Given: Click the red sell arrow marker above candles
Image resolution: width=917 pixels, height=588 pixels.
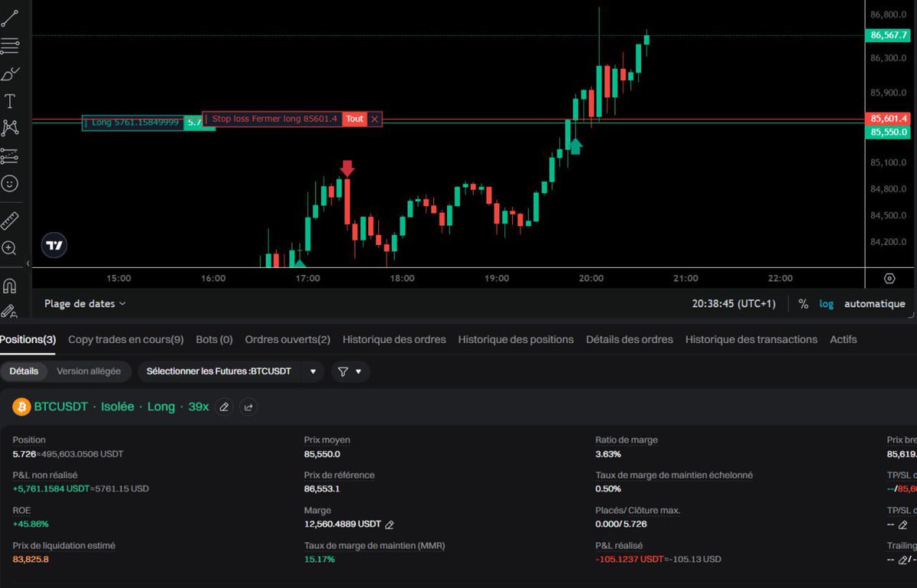Looking at the screenshot, I should [347, 168].
